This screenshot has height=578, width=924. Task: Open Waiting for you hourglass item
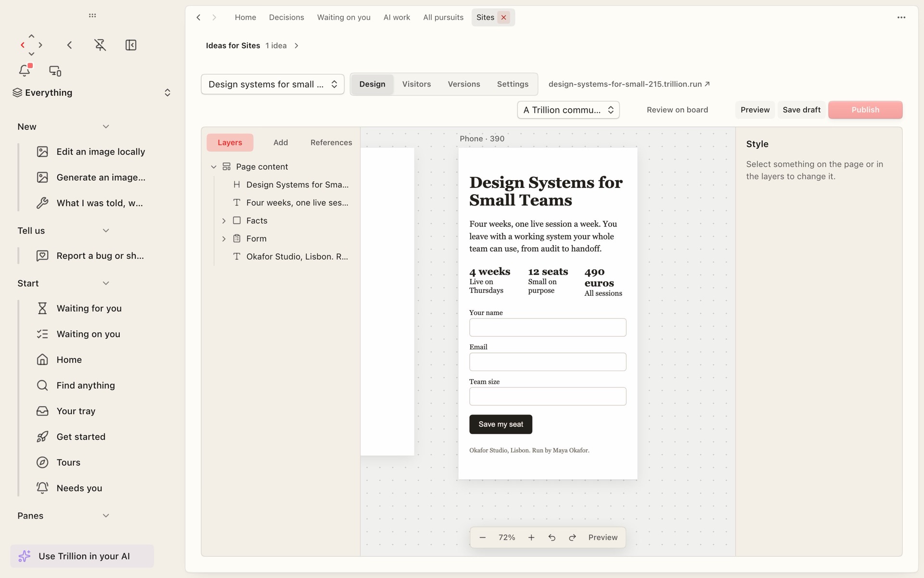(91, 308)
